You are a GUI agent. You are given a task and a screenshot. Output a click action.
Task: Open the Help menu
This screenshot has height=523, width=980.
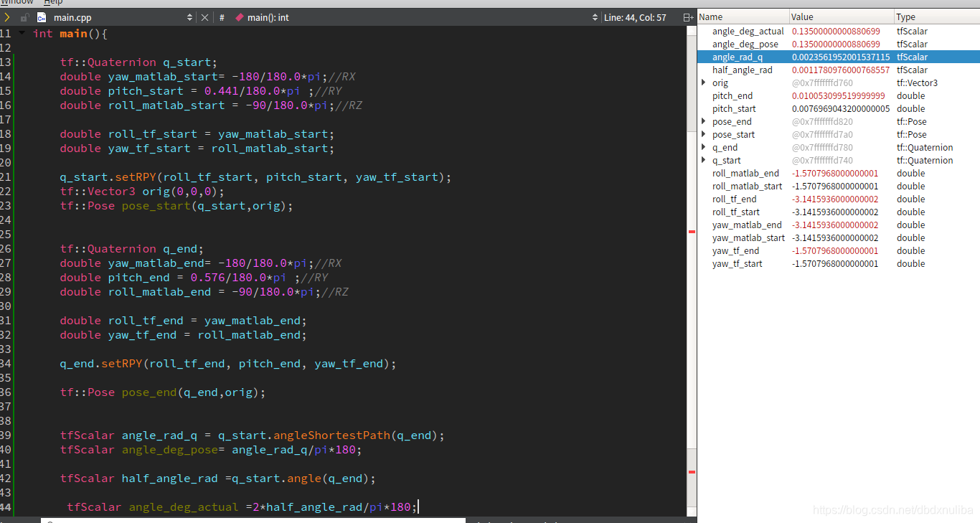(53, 2)
